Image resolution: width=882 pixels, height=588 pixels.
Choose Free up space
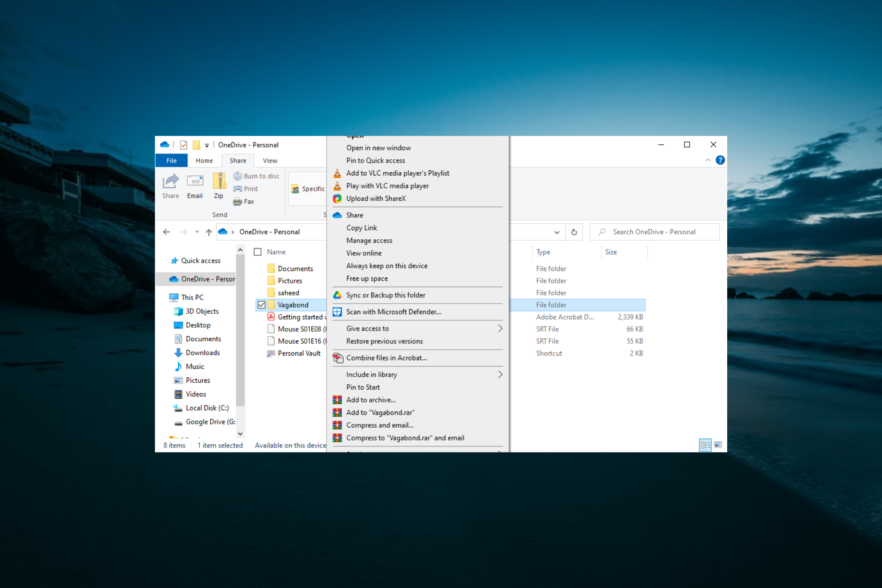coord(367,279)
